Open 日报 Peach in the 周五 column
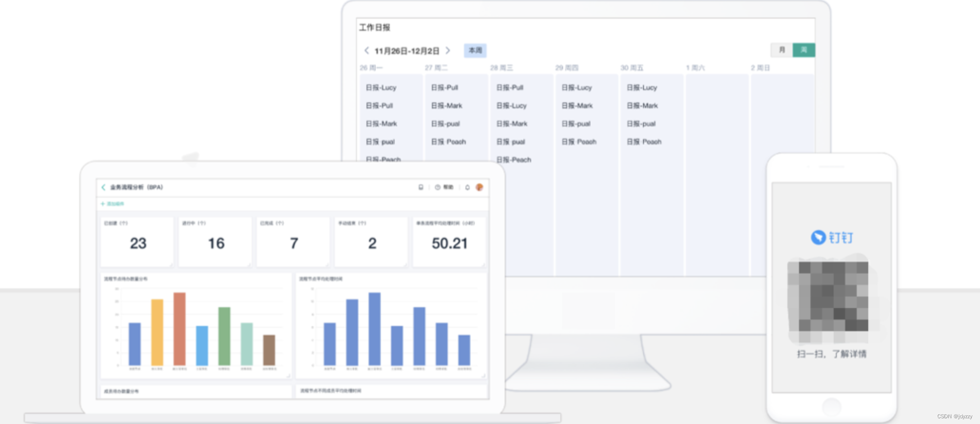Viewport: 980px width, 424px height. [644, 142]
